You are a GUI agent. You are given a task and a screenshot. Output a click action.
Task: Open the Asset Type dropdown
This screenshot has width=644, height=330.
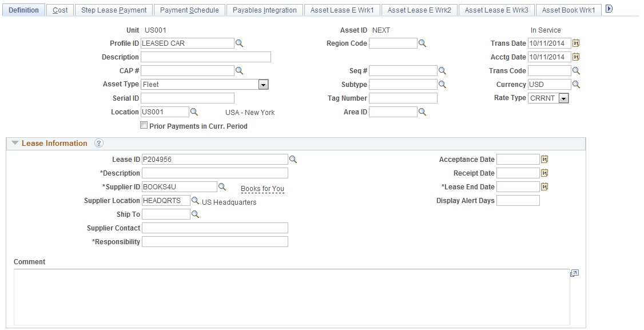point(263,84)
